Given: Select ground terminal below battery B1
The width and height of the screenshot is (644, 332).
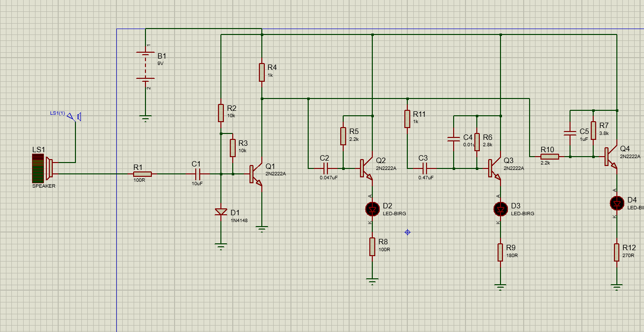Looking at the screenshot, I should coord(145,118).
